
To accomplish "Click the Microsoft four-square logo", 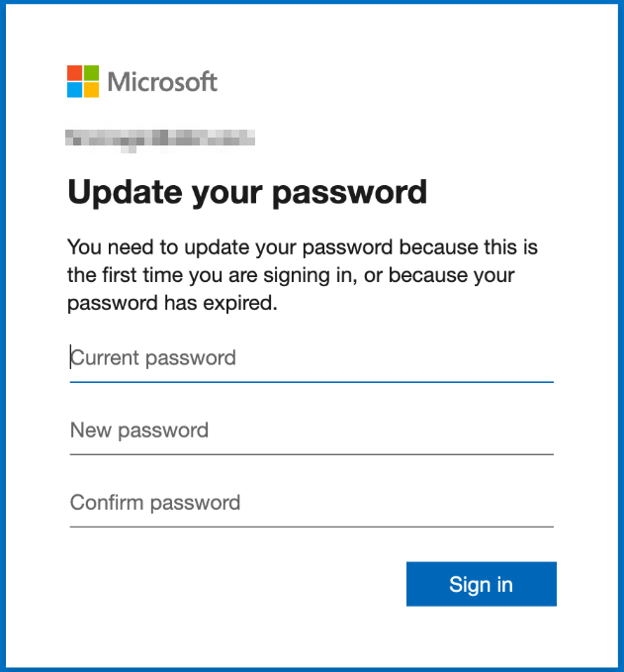I will tap(83, 81).
